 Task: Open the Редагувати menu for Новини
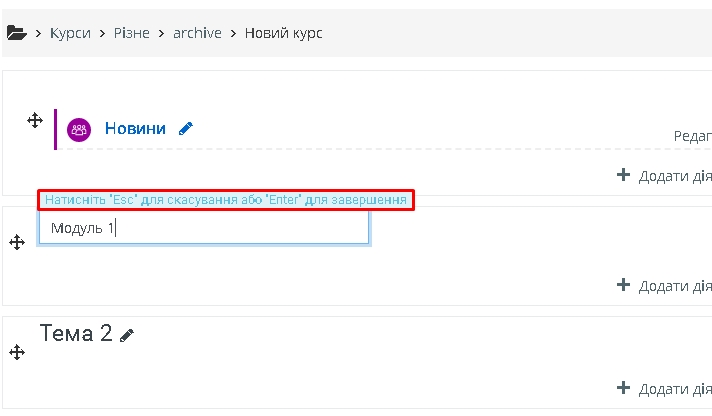(x=692, y=136)
